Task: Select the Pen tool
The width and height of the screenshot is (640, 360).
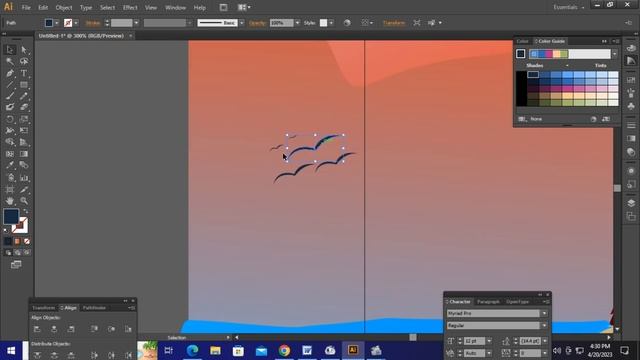Action: click(10, 73)
